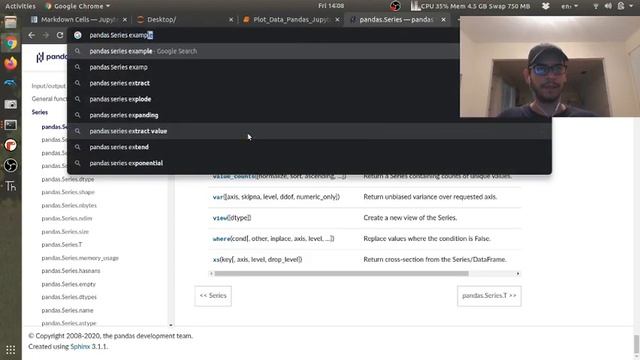Click the address bar search text
Screen dimensions: 640x360
coord(121,35)
